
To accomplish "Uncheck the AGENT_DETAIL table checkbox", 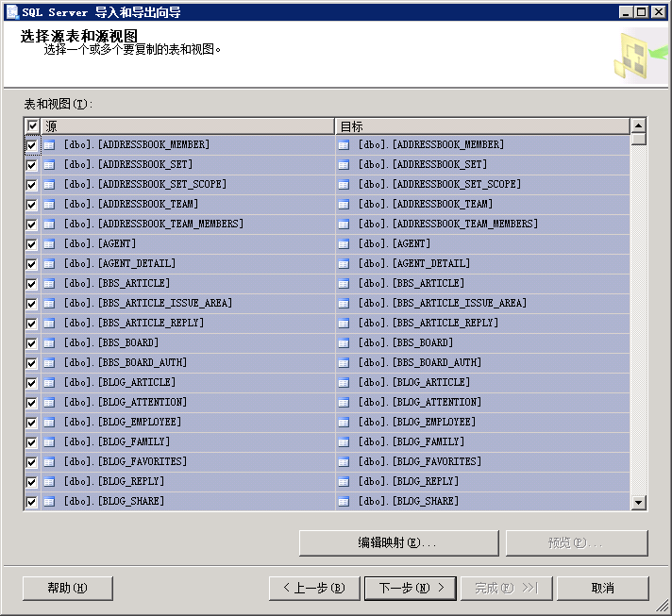I will tap(32, 264).
